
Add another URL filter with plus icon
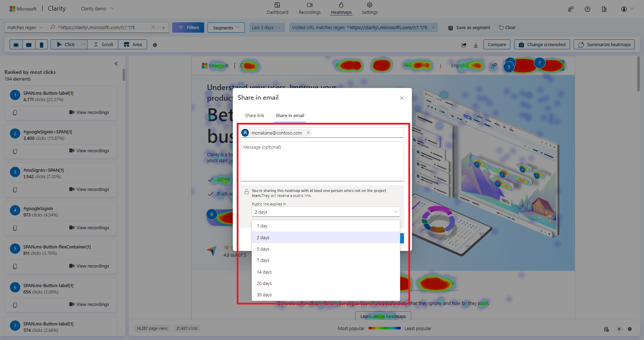[x=163, y=27]
